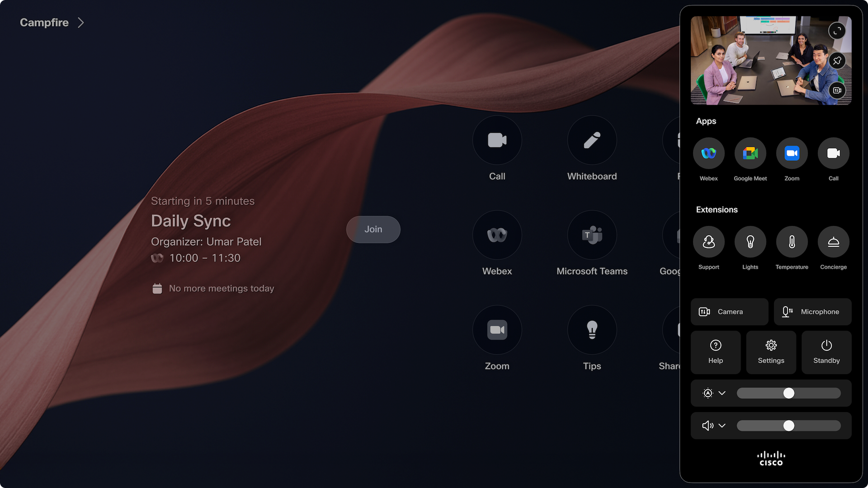Select the Zoom app under Apps
Screen dimensions: 868x488
coord(792,153)
